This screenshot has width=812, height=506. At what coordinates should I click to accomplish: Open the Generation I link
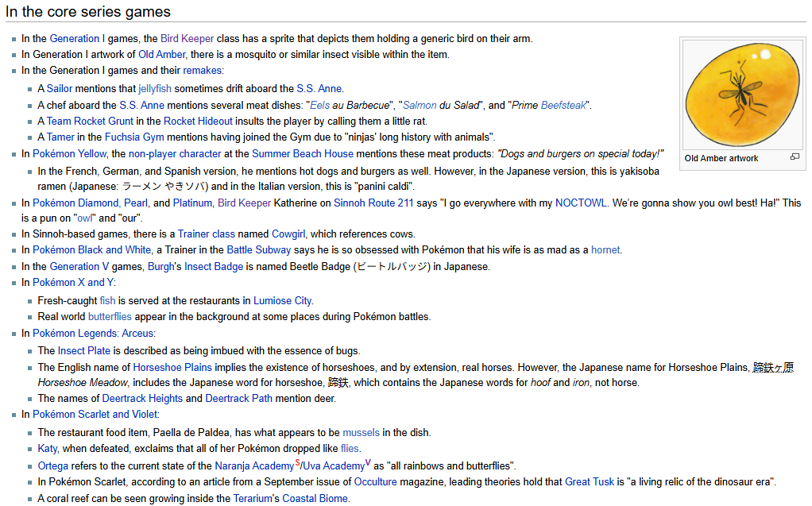77,38
